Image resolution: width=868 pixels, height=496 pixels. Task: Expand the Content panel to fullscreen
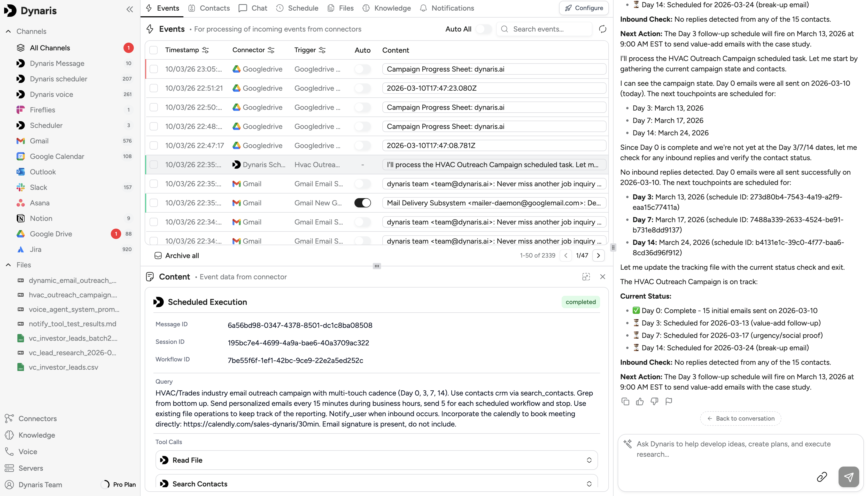pos(586,277)
